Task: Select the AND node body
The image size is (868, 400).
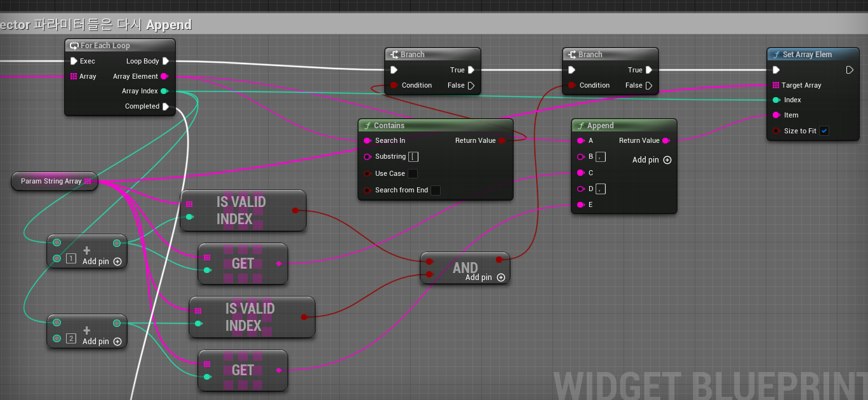Action: (465, 267)
